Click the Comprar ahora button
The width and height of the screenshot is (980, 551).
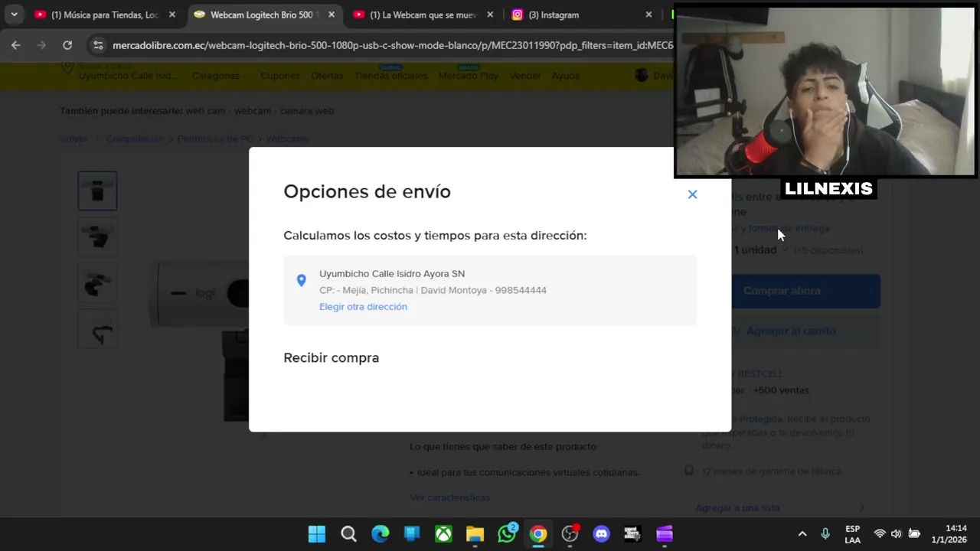click(x=805, y=291)
